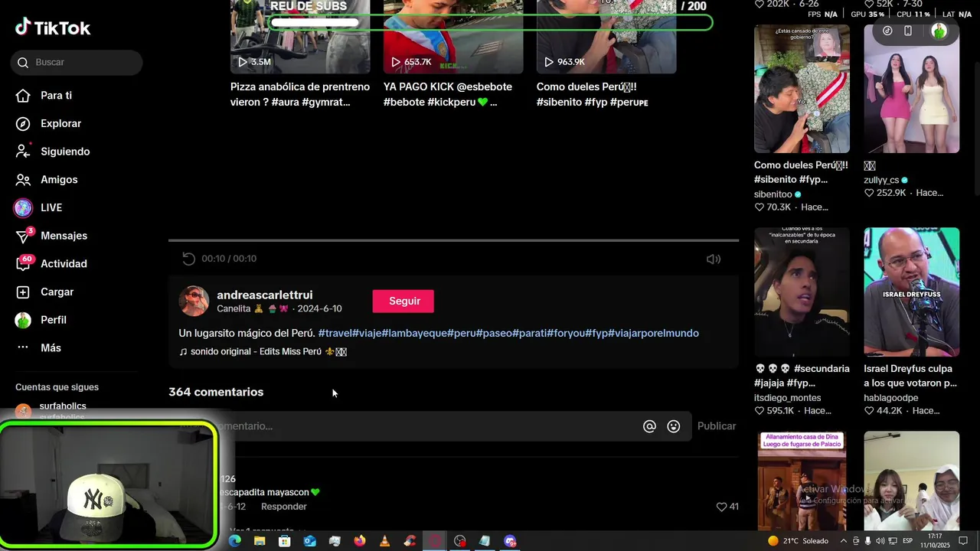Open the #travel hashtag

coord(335,333)
